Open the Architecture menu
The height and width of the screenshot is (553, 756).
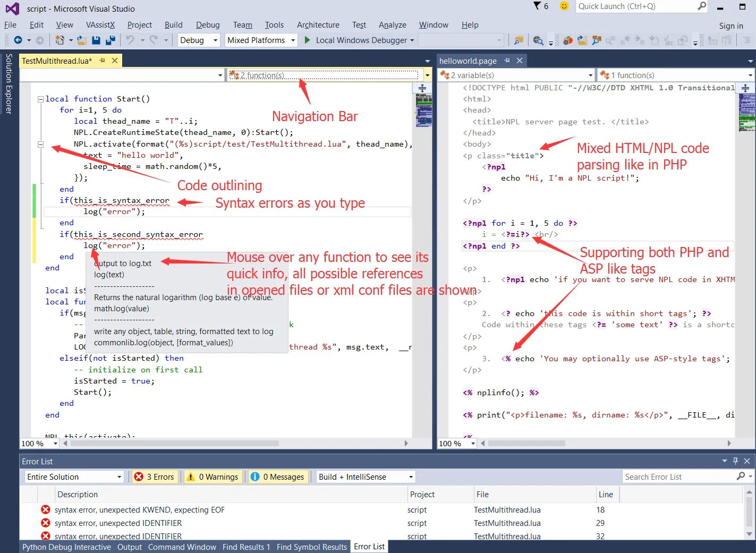tap(318, 25)
